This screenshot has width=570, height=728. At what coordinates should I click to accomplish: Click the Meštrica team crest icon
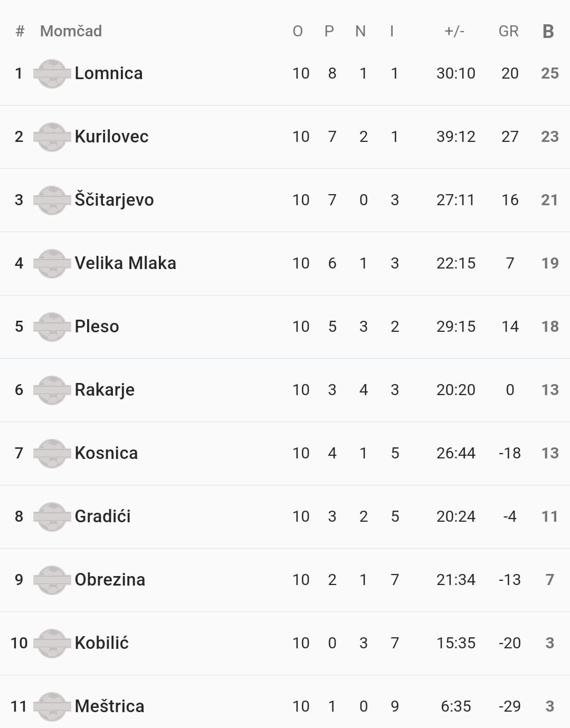(x=52, y=706)
